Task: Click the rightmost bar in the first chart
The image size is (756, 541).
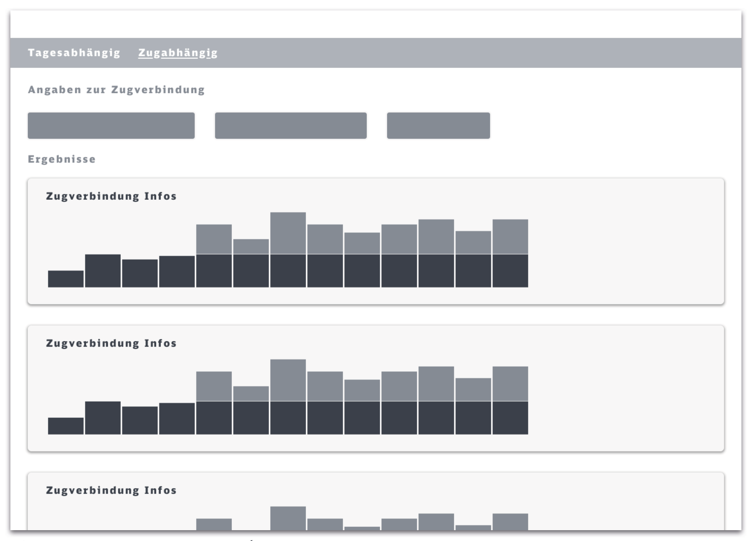Action: (x=510, y=253)
